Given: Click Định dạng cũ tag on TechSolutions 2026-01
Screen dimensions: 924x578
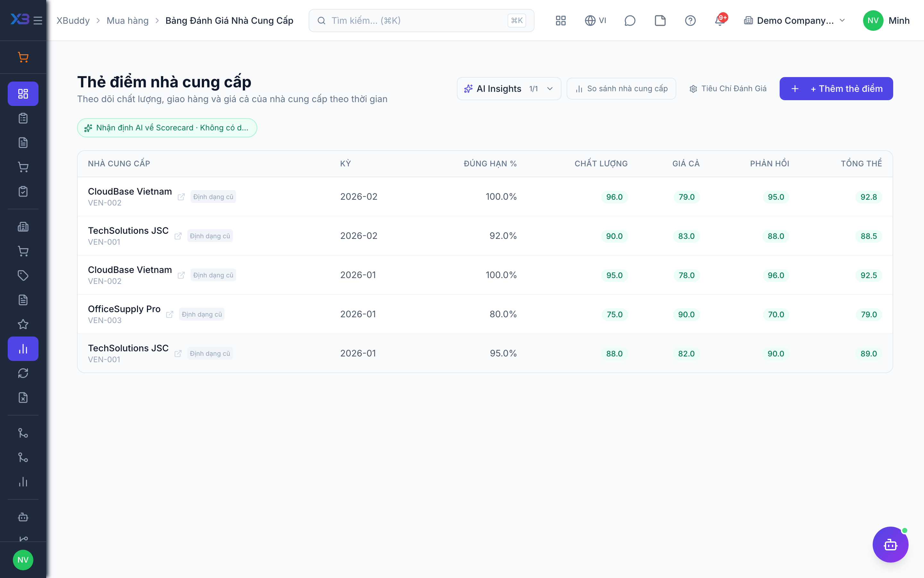Looking at the screenshot, I should tap(210, 354).
